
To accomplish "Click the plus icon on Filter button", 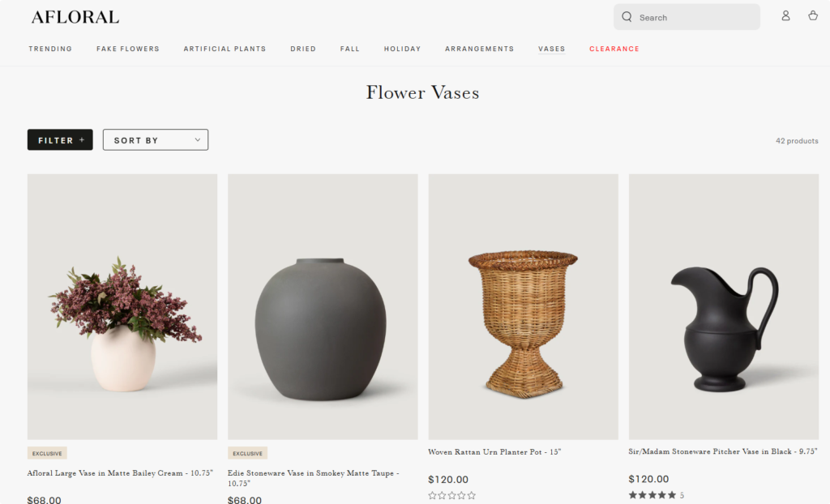I will coord(82,139).
